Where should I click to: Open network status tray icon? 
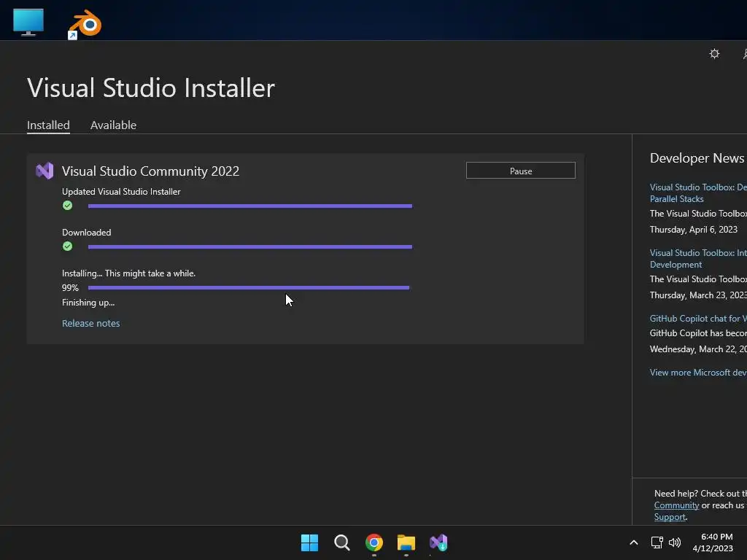point(657,542)
